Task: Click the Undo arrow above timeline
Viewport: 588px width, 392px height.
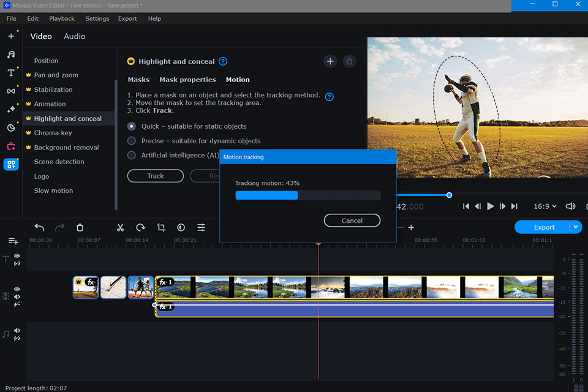Action: pyautogui.click(x=39, y=227)
